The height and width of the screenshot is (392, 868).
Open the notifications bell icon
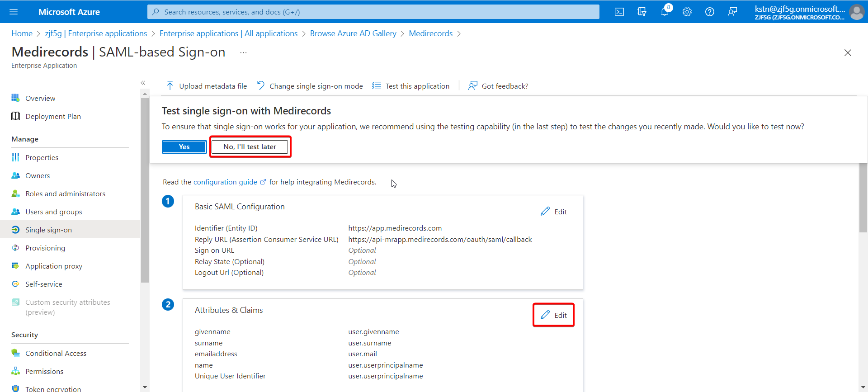[x=665, y=12]
